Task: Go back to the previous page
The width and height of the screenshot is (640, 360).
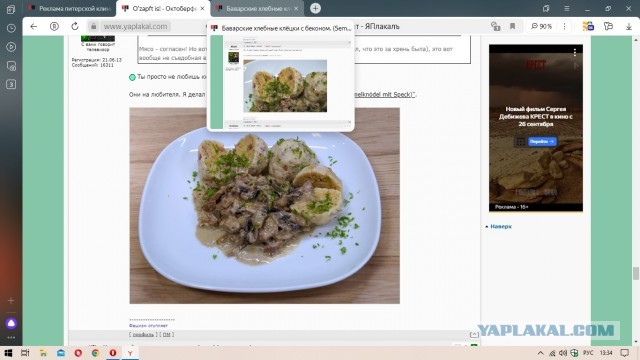Action: (x=33, y=27)
